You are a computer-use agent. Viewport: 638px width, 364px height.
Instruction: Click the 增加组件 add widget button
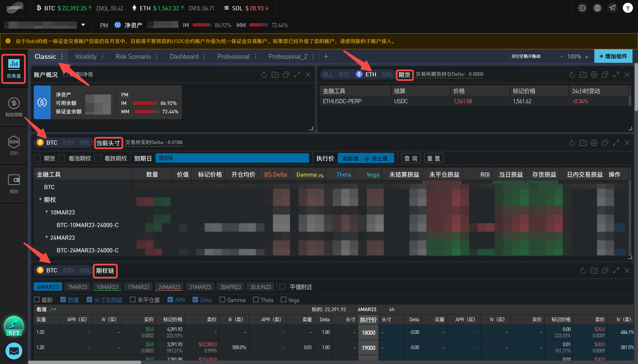coord(613,56)
